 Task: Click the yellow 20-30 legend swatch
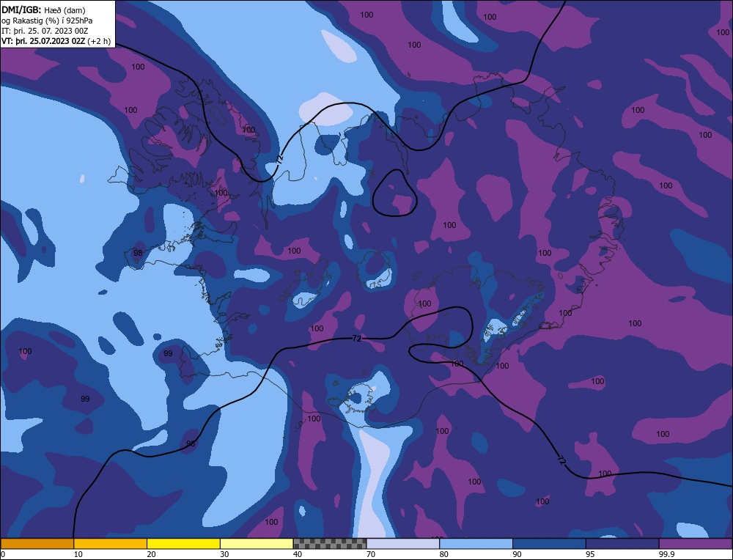[183, 544]
